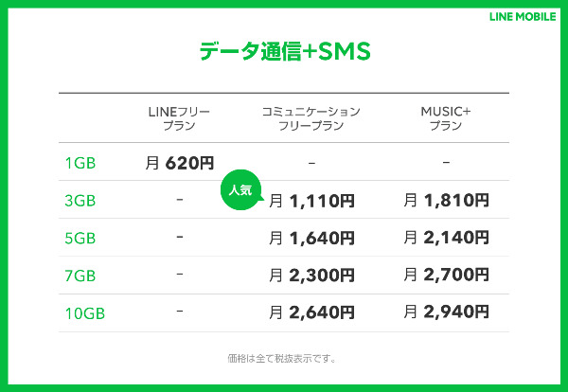Click the 月2,140円 price
This screenshot has width=568, height=392.
click(446, 238)
